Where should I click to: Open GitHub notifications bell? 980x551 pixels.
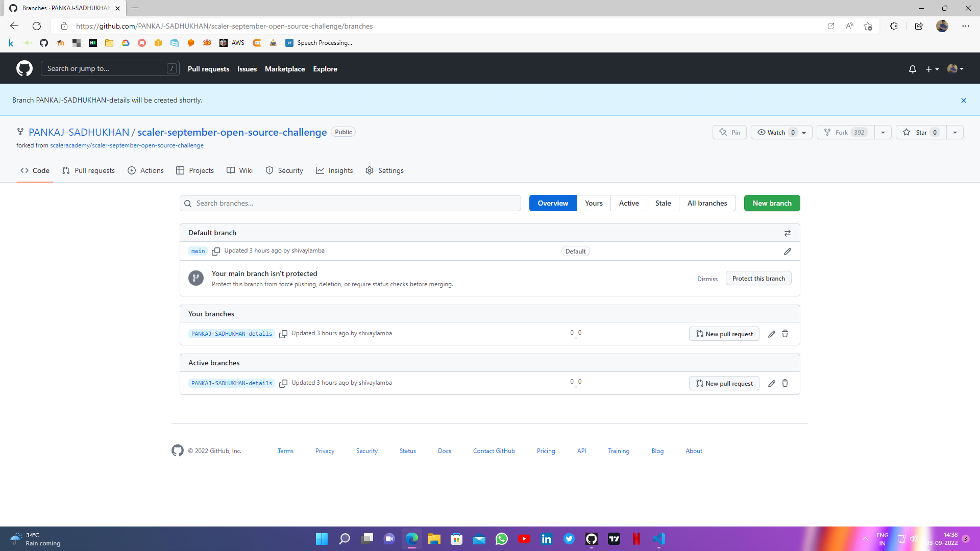[912, 69]
